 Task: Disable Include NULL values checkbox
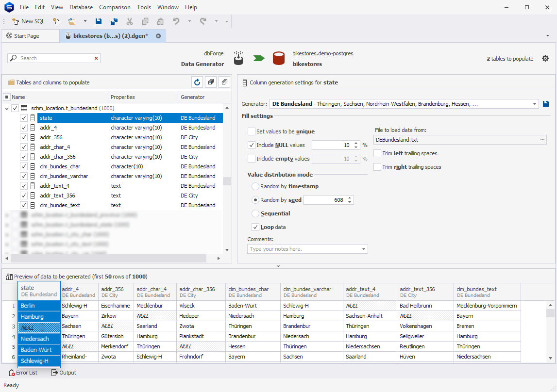[x=252, y=145]
